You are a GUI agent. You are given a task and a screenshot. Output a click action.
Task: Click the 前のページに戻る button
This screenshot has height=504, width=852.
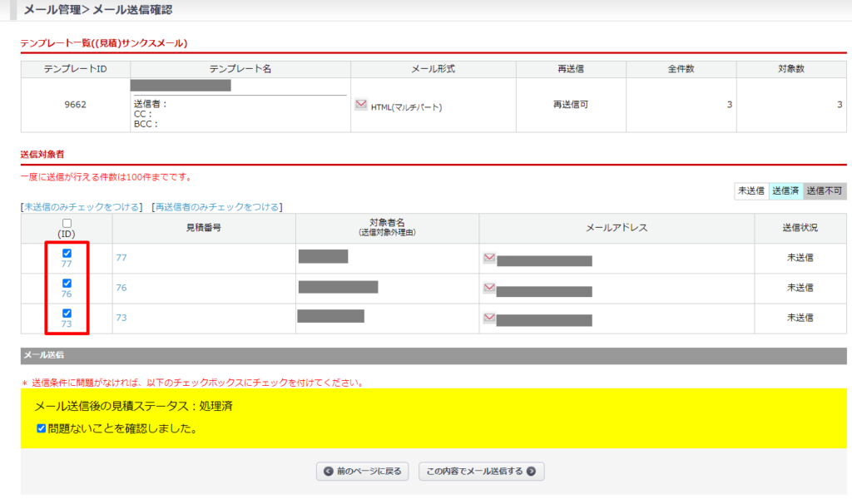pos(363,471)
